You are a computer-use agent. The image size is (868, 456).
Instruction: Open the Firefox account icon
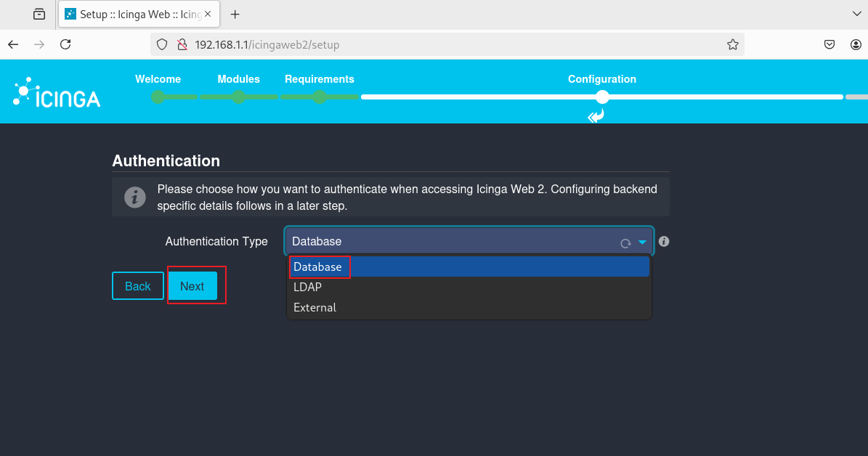coord(856,45)
